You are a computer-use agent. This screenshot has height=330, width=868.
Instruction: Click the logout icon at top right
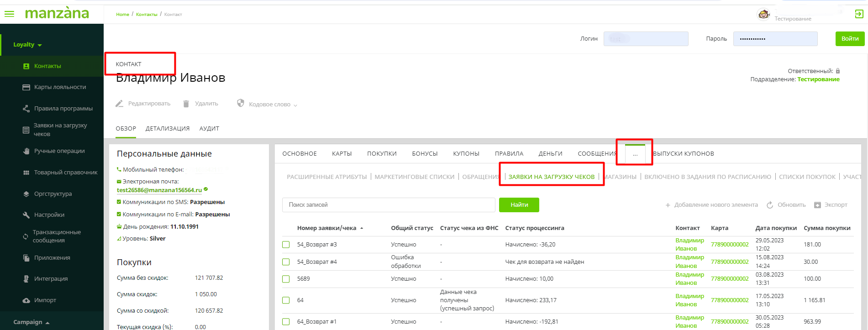858,14
